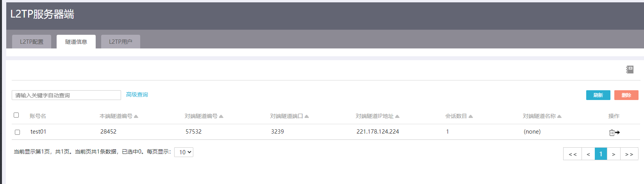The width and height of the screenshot is (644, 184).
Task: Open the 高级查询 advanced search link
Action: 137,95
